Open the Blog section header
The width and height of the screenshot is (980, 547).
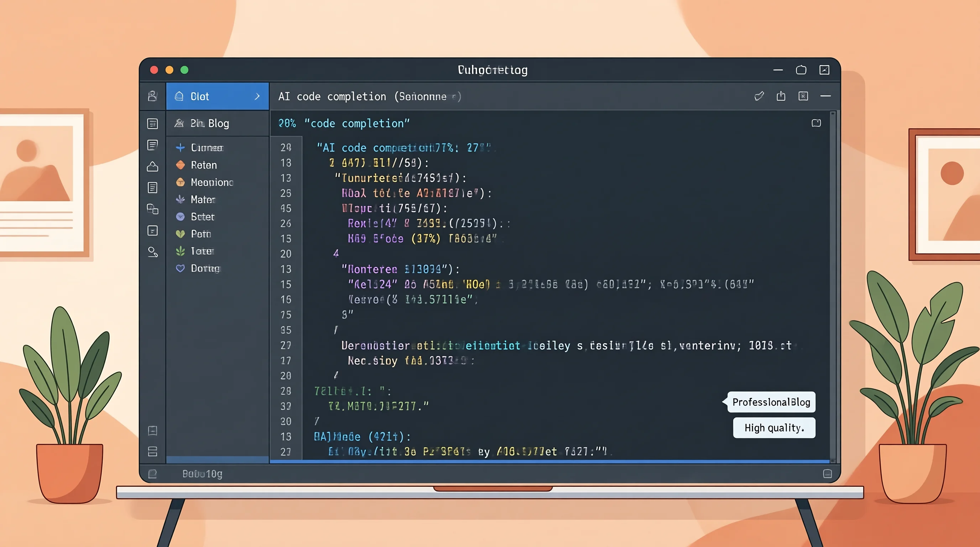click(x=218, y=123)
